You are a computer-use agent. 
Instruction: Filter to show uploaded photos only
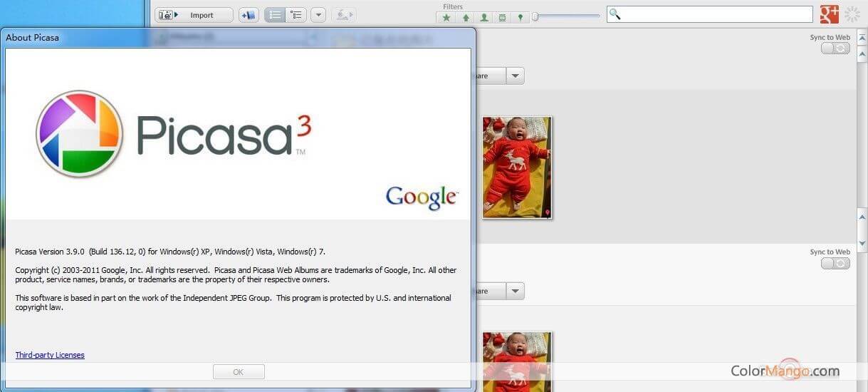tap(465, 18)
